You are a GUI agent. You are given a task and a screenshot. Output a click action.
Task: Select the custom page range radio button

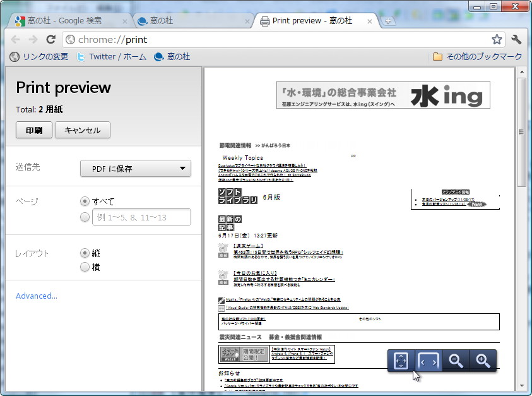click(x=85, y=217)
